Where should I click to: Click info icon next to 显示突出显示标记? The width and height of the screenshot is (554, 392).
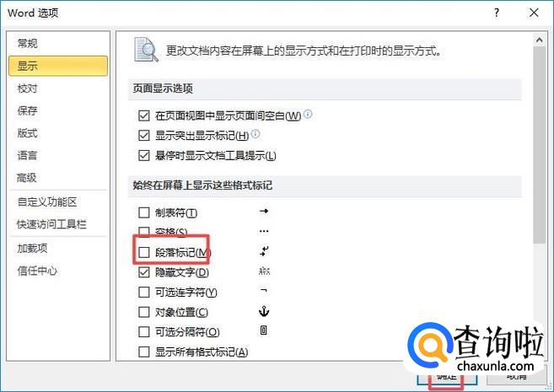(255, 134)
